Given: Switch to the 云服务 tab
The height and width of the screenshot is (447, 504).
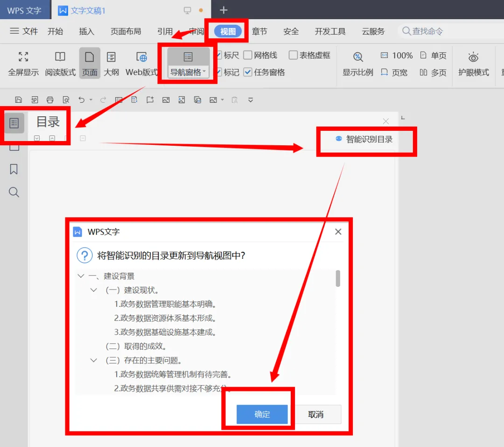Looking at the screenshot, I should [x=373, y=31].
